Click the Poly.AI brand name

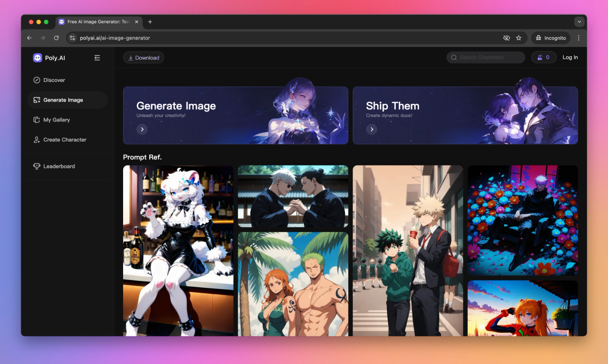55,58
